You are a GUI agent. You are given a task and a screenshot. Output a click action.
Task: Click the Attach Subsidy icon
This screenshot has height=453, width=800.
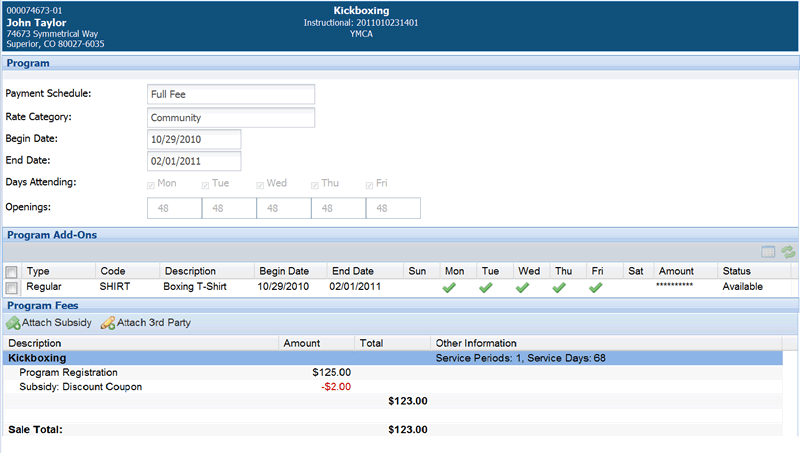point(13,323)
